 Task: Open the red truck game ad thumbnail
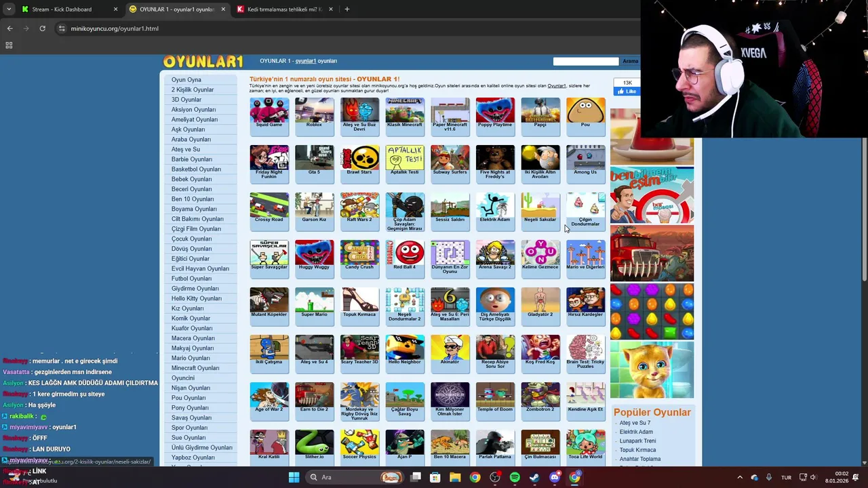point(652,253)
